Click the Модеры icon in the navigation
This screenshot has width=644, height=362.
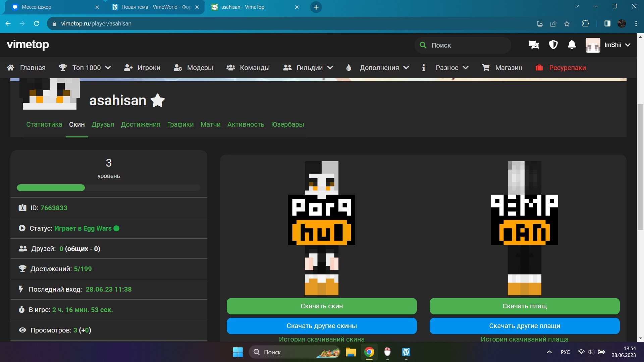pyautogui.click(x=178, y=67)
